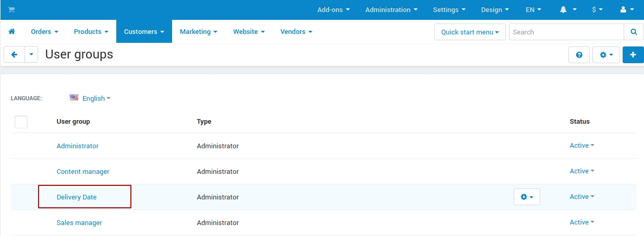Image resolution: width=644 pixels, height=236 pixels.
Task: Open the Sales manager user group link
Action: (79, 223)
